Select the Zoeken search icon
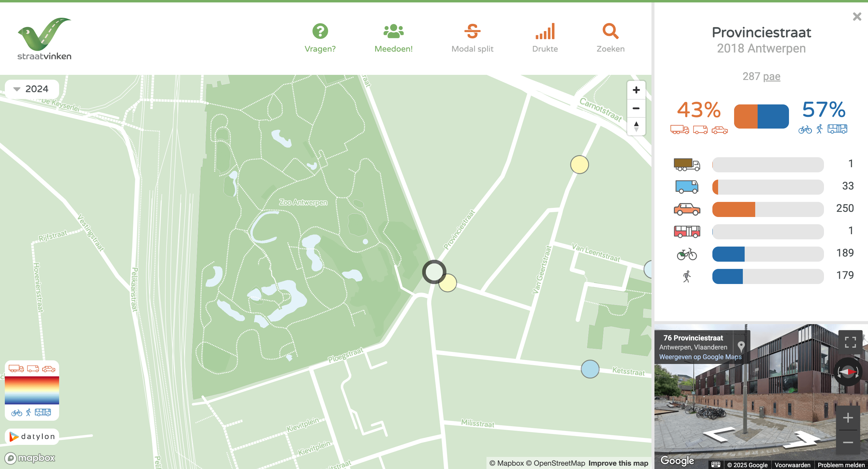Viewport: 868px width, 469px height. click(x=610, y=32)
